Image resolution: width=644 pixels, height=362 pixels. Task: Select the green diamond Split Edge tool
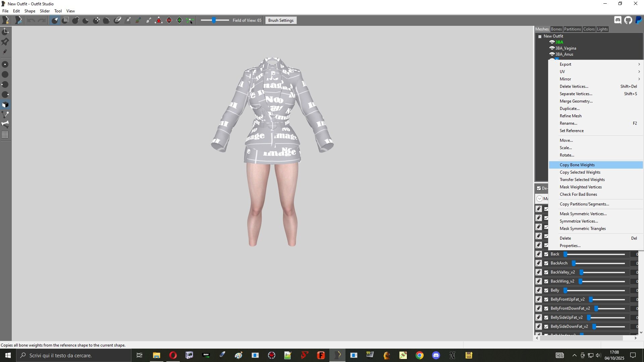click(179, 20)
